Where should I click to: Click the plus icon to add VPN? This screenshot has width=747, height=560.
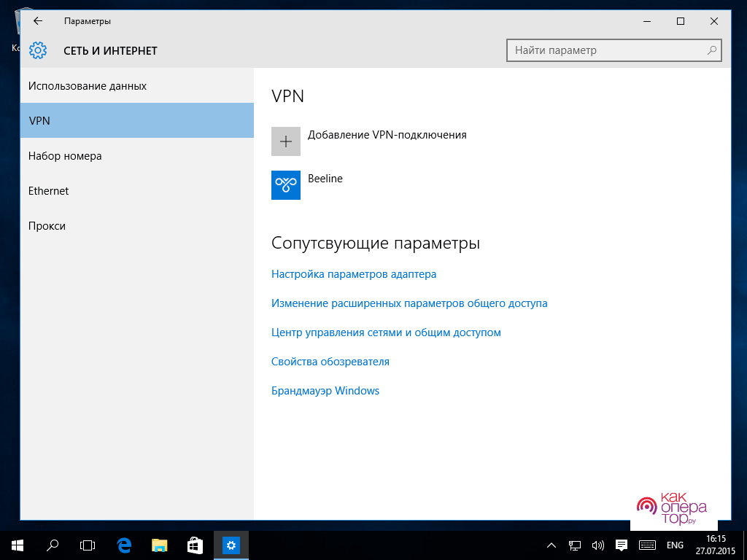286,141
